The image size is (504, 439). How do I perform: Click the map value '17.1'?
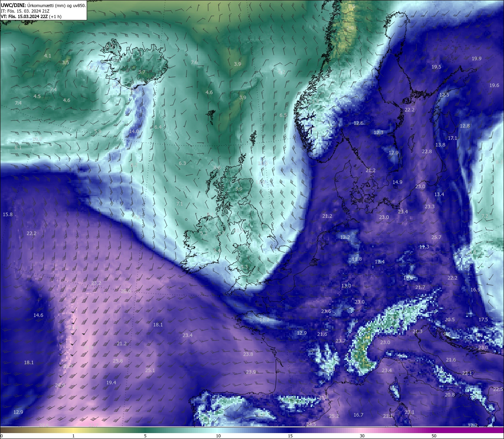click(x=452, y=138)
